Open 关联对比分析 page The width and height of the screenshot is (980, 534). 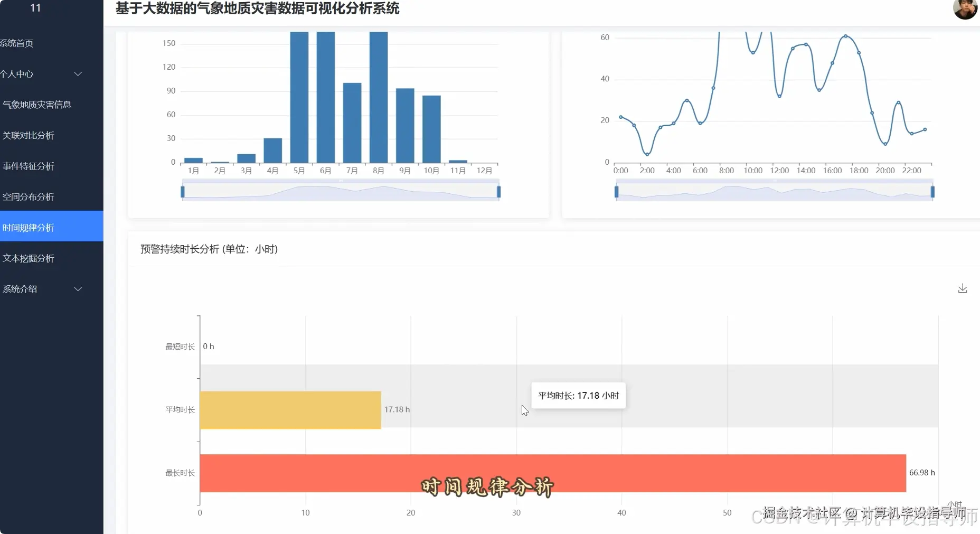(x=28, y=135)
